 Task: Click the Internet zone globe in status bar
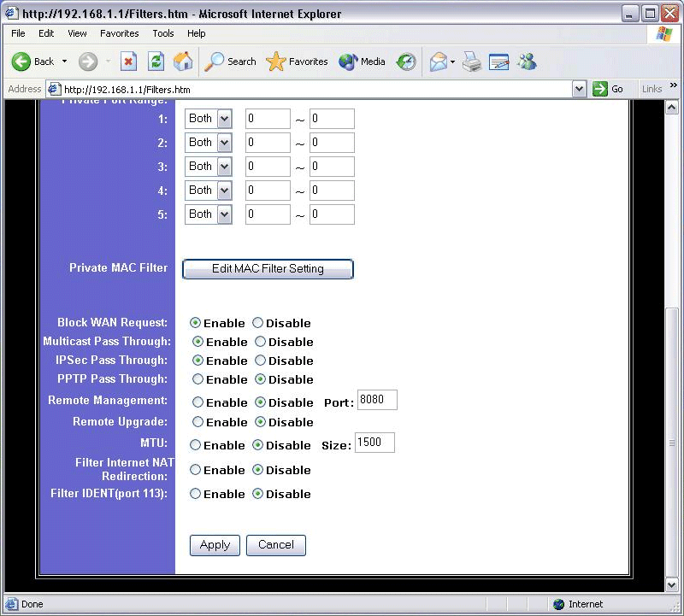click(558, 604)
